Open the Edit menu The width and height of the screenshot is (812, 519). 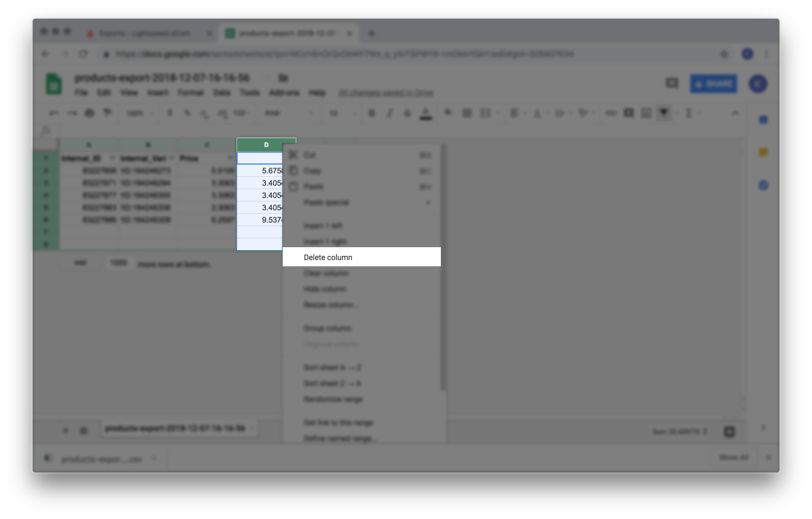tap(104, 93)
